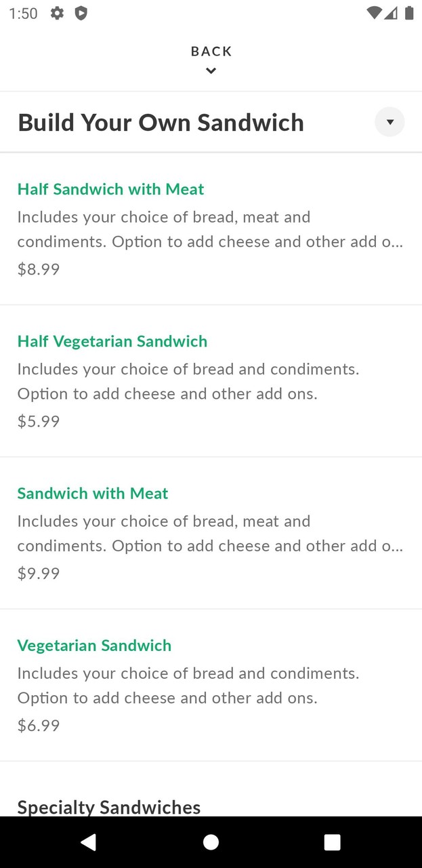Click the down chevron under BACK

[x=211, y=71]
